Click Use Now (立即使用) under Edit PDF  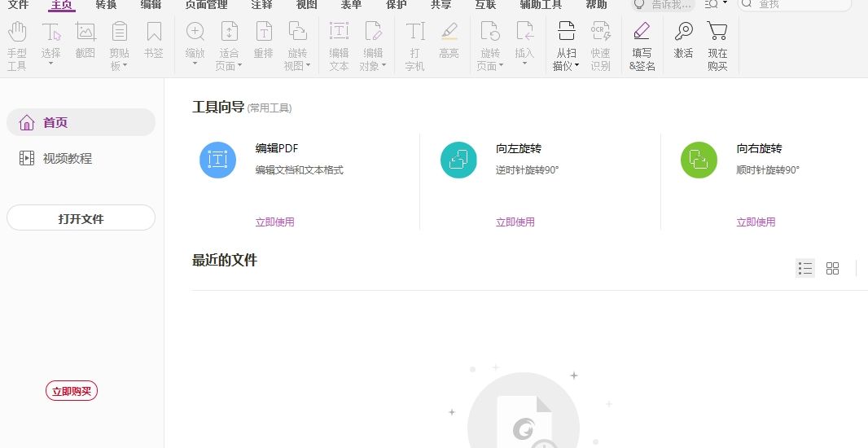pyautogui.click(x=274, y=222)
